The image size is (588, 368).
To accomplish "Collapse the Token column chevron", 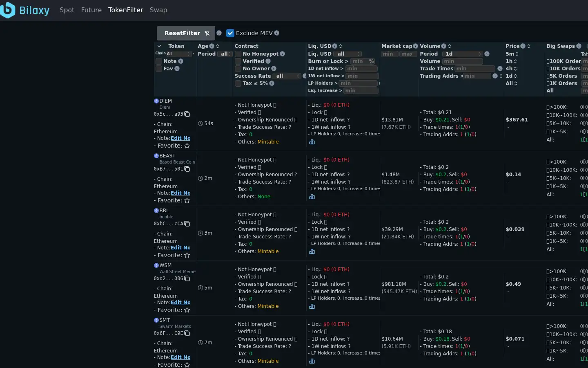I will [159, 46].
